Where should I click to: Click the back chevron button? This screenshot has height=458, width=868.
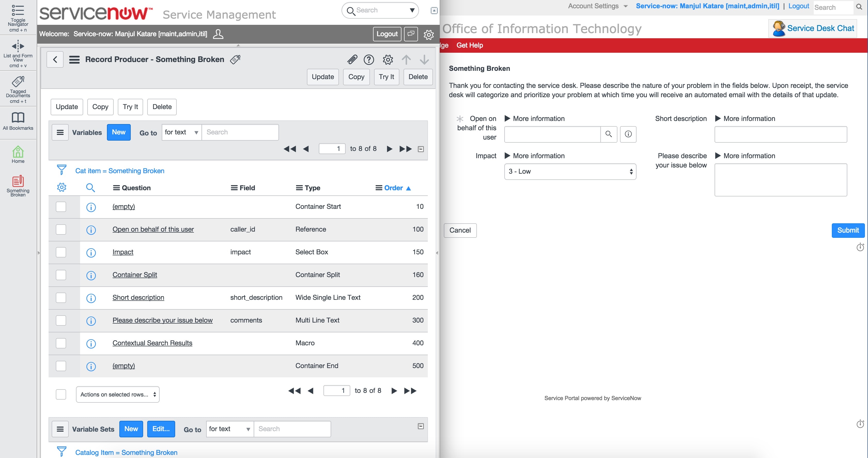[x=55, y=60]
